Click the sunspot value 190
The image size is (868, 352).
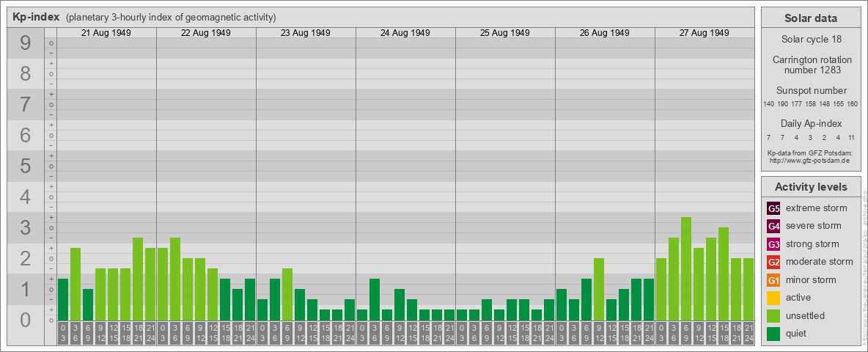click(782, 104)
